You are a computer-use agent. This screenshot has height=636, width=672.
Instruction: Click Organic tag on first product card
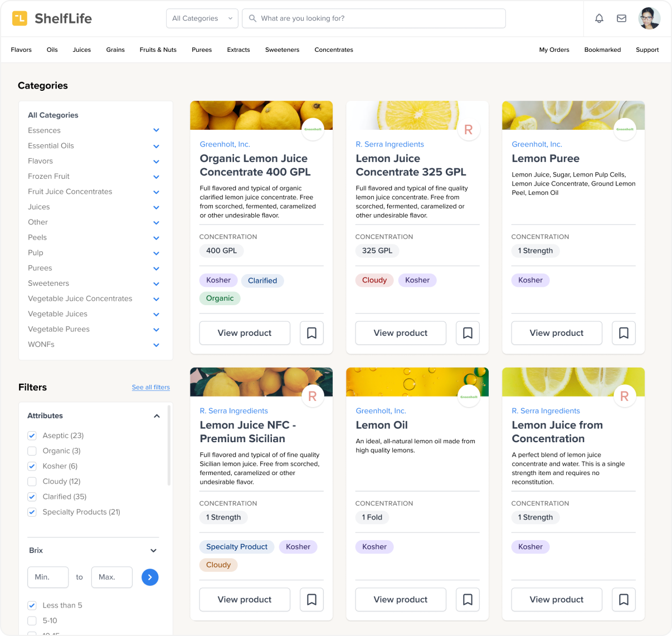pos(220,299)
